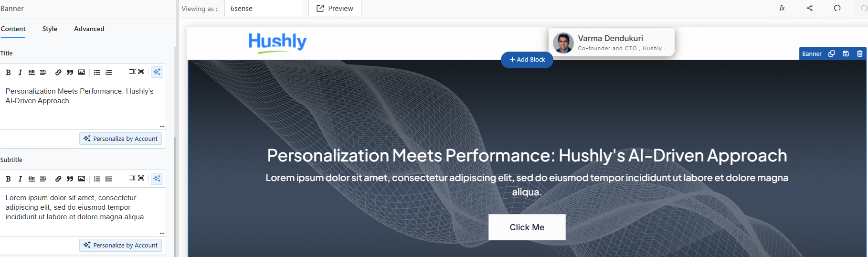Click Personalize by Account under Title
This screenshot has height=257, width=868.
pos(120,139)
